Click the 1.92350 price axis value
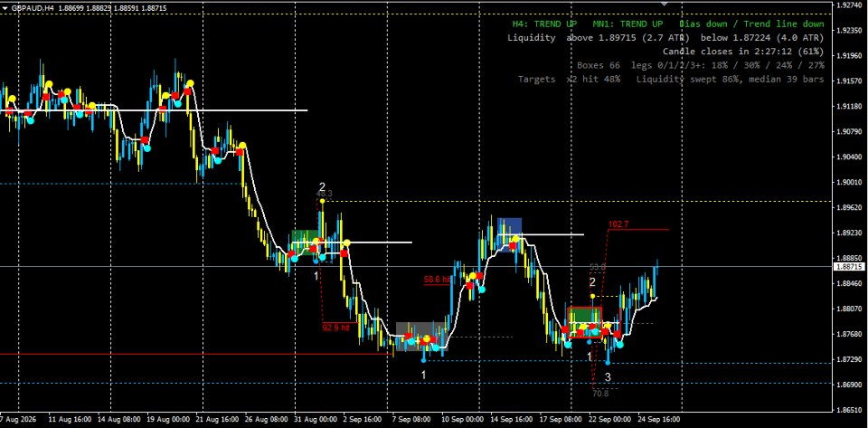Image resolution: width=868 pixels, height=428 pixels. click(x=850, y=31)
